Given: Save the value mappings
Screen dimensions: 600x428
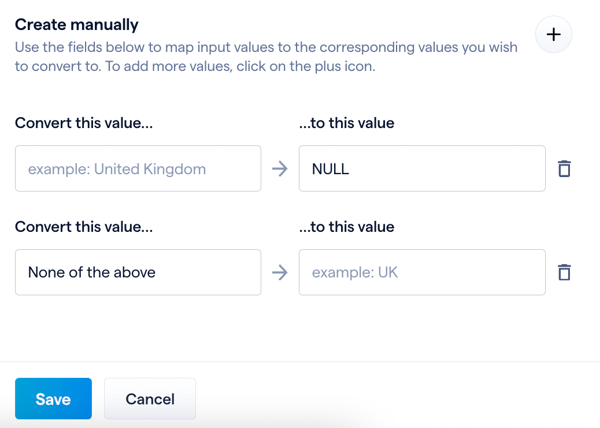Looking at the screenshot, I should tap(53, 399).
